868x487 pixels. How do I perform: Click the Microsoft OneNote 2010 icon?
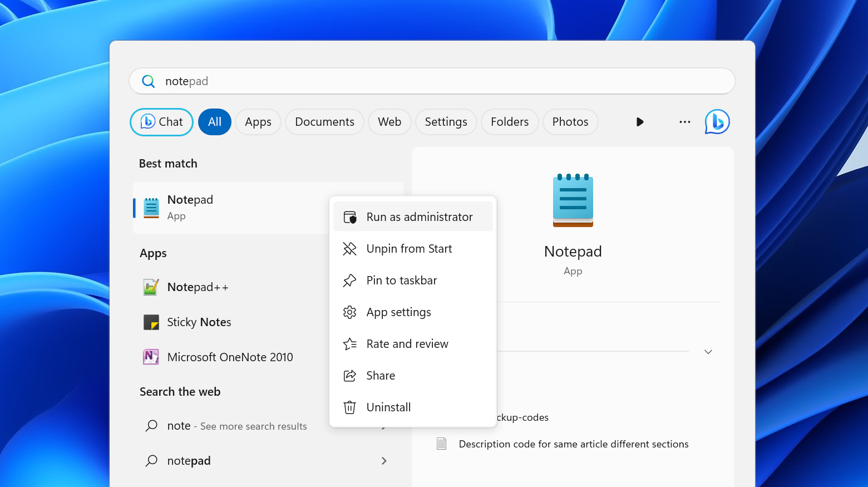pos(151,357)
